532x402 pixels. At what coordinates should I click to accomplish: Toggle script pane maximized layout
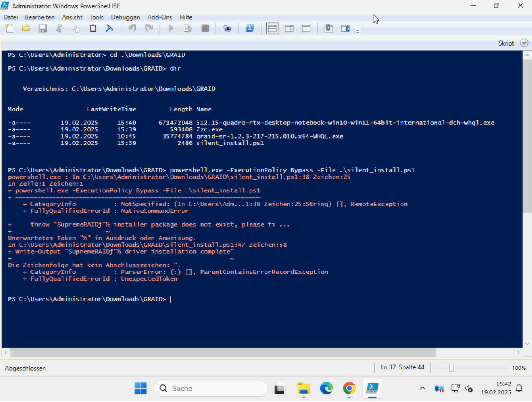point(306,28)
